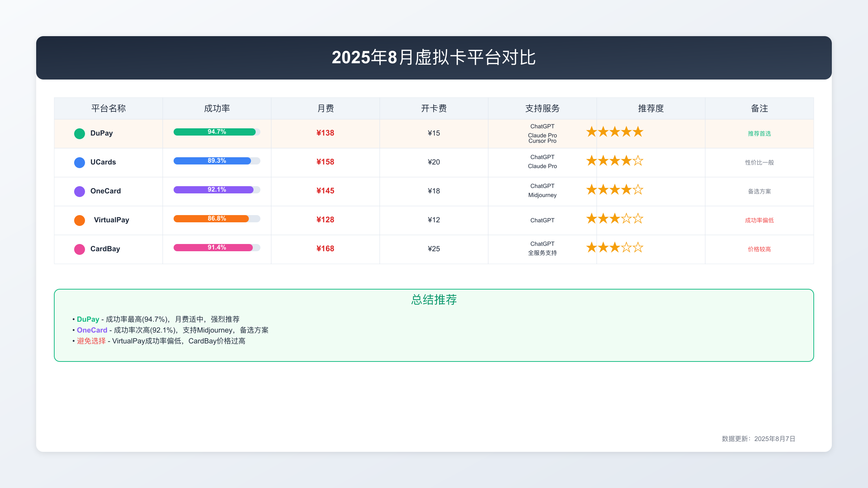Click the 成功率偏低 note

pos(759,221)
